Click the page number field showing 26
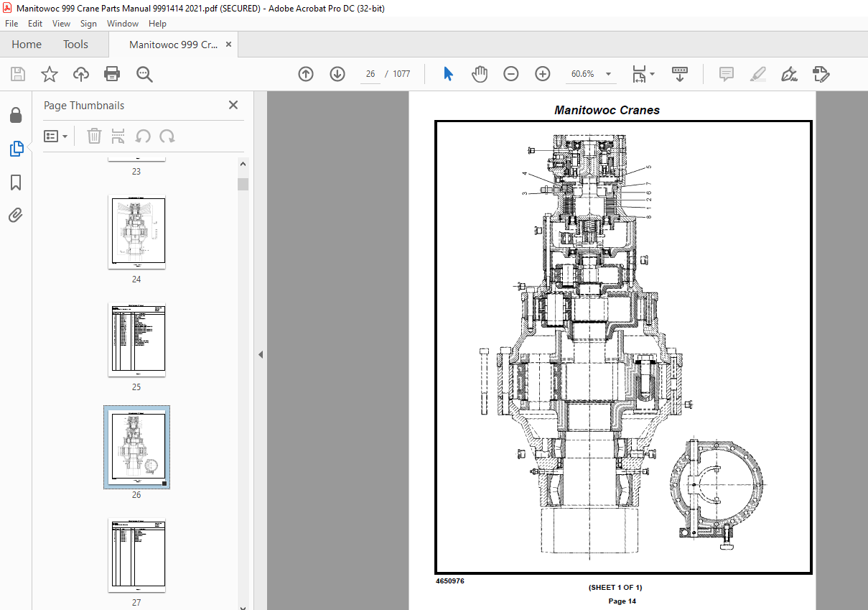 pos(370,74)
